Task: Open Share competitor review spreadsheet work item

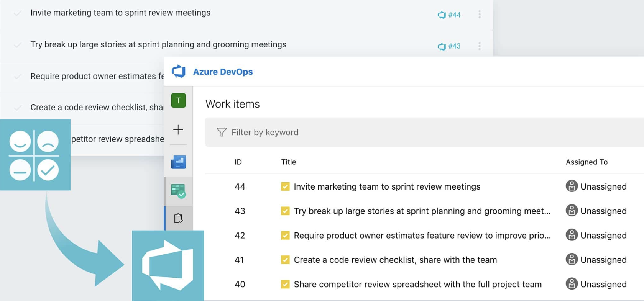Action: pos(418,284)
